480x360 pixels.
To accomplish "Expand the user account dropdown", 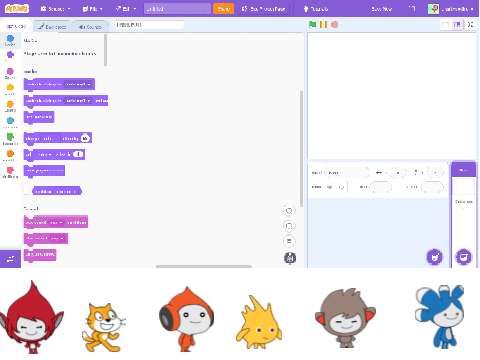I will pyautogui.click(x=451, y=9).
